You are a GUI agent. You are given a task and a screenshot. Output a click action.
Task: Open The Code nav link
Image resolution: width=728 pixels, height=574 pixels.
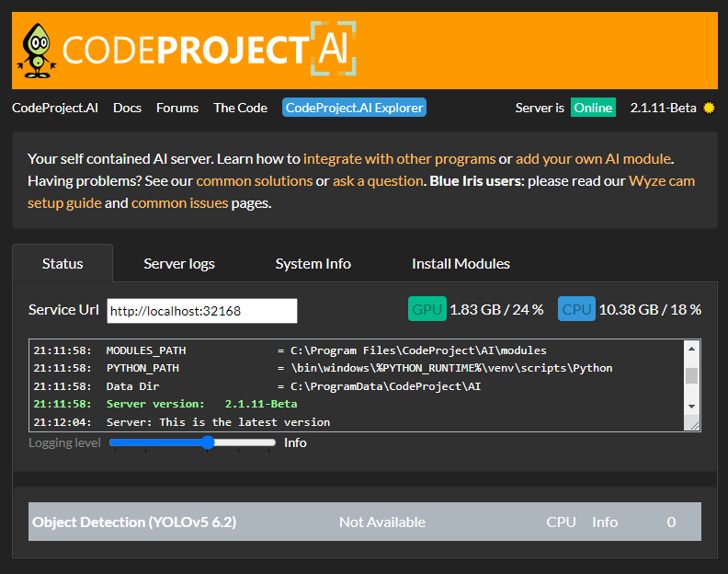(240, 108)
